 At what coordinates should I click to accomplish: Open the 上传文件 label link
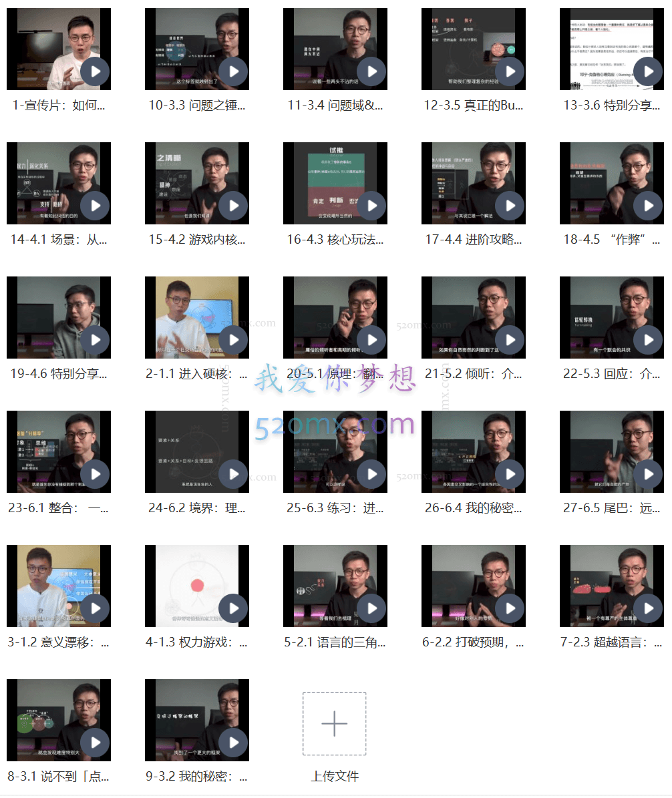[334, 777]
